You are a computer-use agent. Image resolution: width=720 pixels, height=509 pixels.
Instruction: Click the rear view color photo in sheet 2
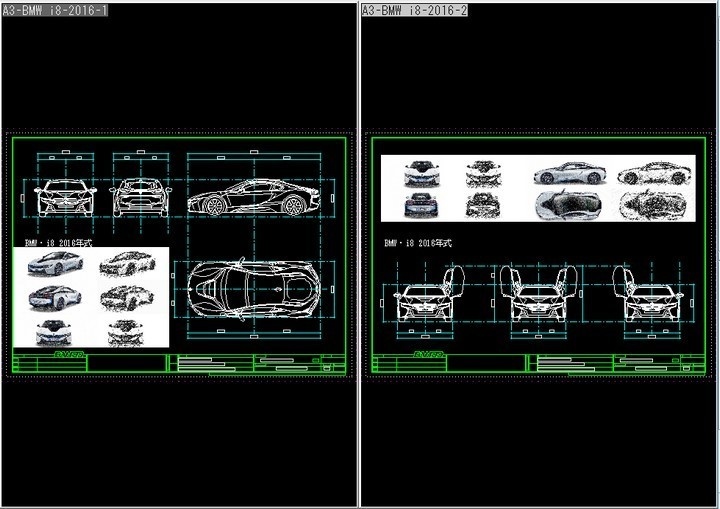pyautogui.click(x=422, y=205)
